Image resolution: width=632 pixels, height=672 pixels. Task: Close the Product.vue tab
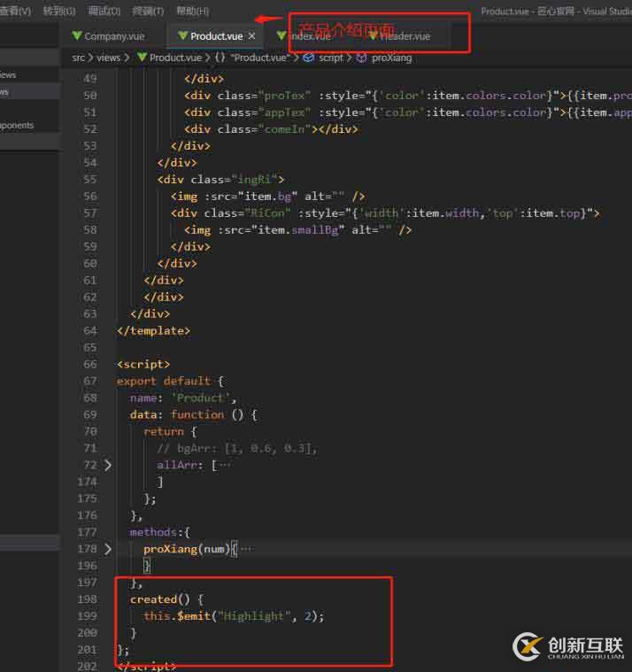[252, 36]
